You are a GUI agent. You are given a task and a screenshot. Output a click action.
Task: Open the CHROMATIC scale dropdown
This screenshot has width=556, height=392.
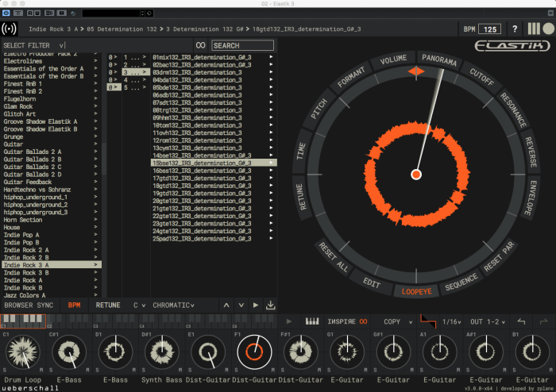[x=173, y=306]
